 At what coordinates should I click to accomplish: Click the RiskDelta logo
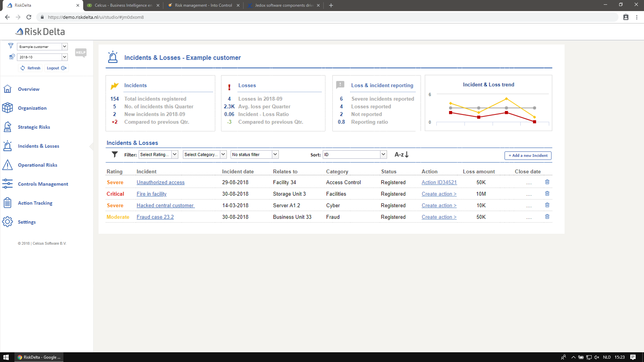(x=40, y=32)
